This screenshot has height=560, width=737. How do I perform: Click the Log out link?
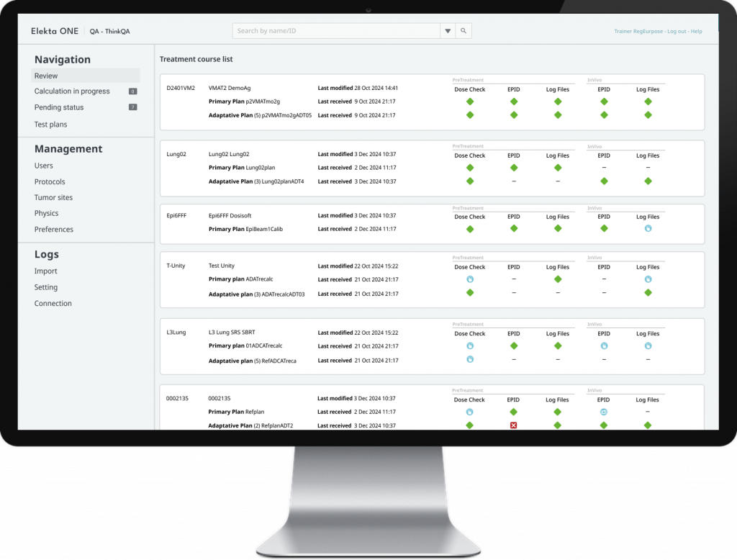point(676,32)
